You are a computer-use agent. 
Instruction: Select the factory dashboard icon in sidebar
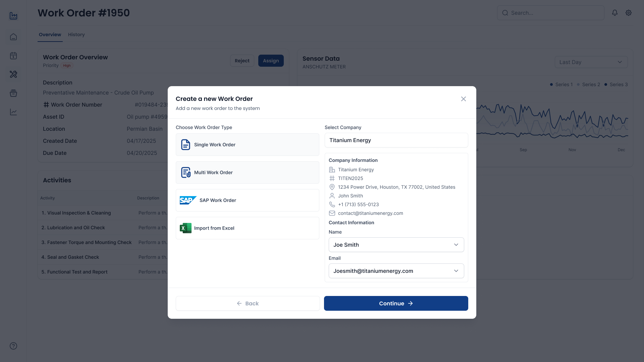click(x=13, y=15)
